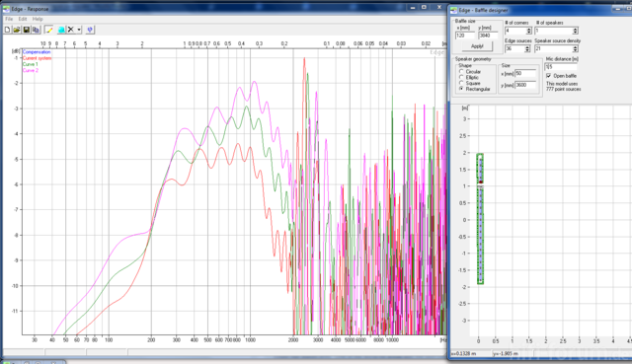Screen dimensions: 632x364
Task: Click the baffle size x [mm] field
Action: pyautogui.click(x=465, y=36)
